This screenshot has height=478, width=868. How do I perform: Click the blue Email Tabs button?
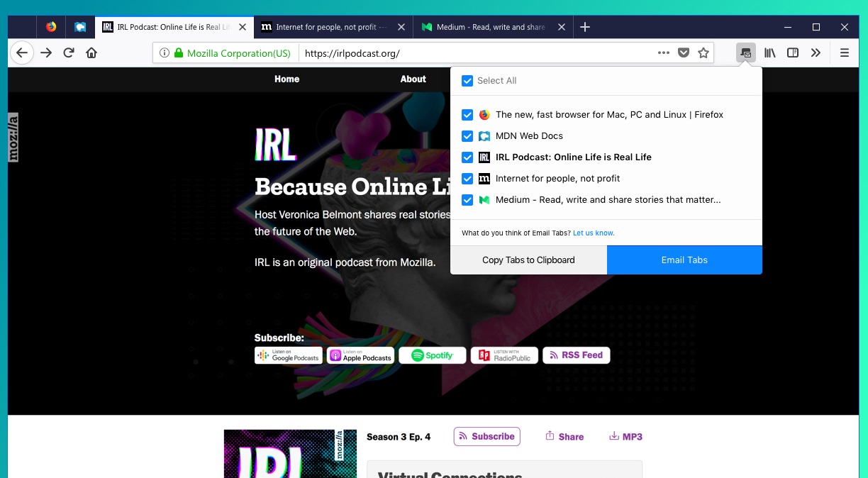[x=684, y=260]
